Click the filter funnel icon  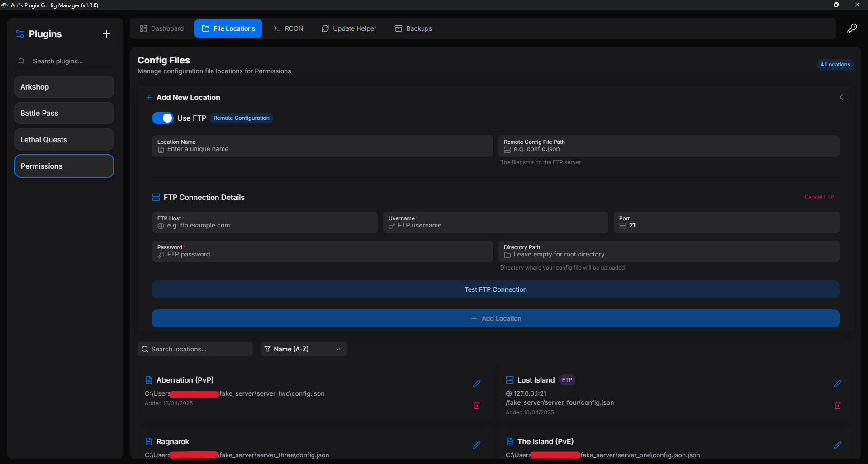pos(267,349)
